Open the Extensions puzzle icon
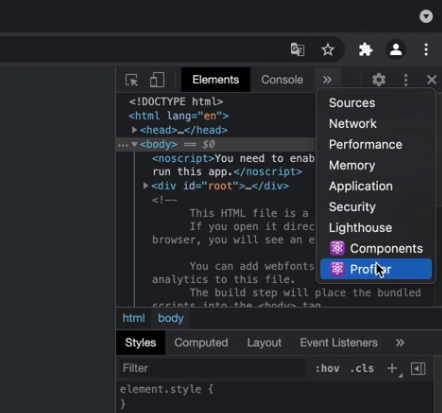Screen dimensions: 442x413 (365, 50)
